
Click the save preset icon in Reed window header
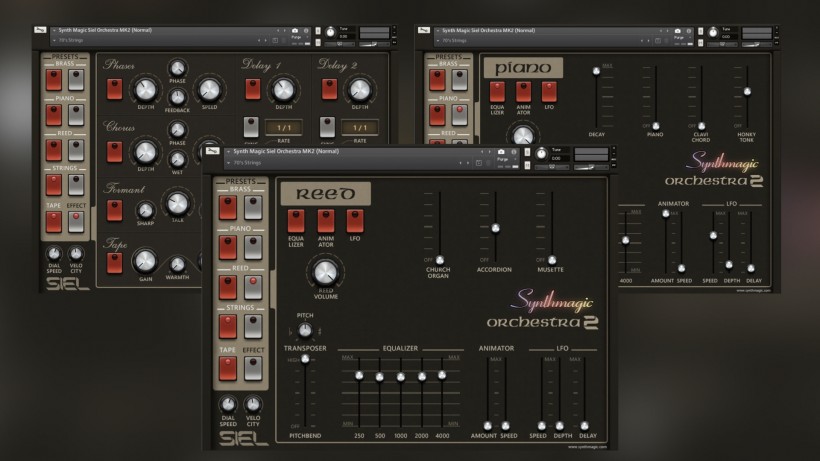479,163
